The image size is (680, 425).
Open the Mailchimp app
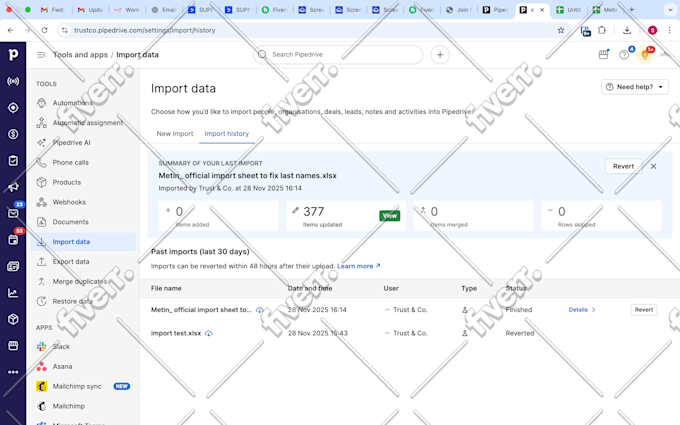pos(69,406)
